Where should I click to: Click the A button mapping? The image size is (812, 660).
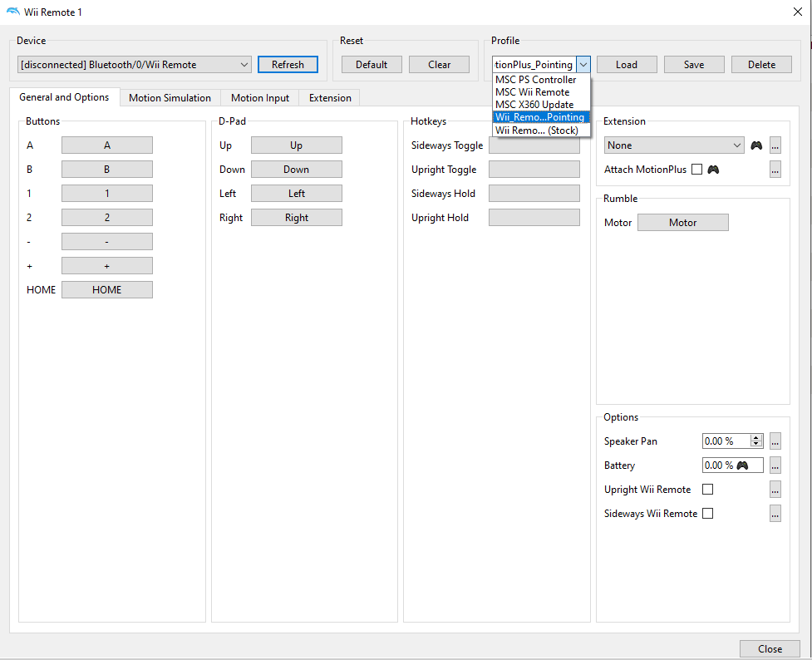point(107,145)
